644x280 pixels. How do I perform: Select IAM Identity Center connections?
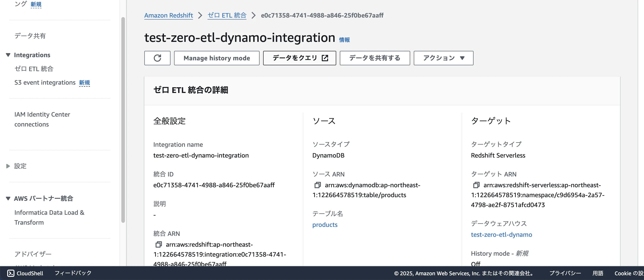click(42, 119)
